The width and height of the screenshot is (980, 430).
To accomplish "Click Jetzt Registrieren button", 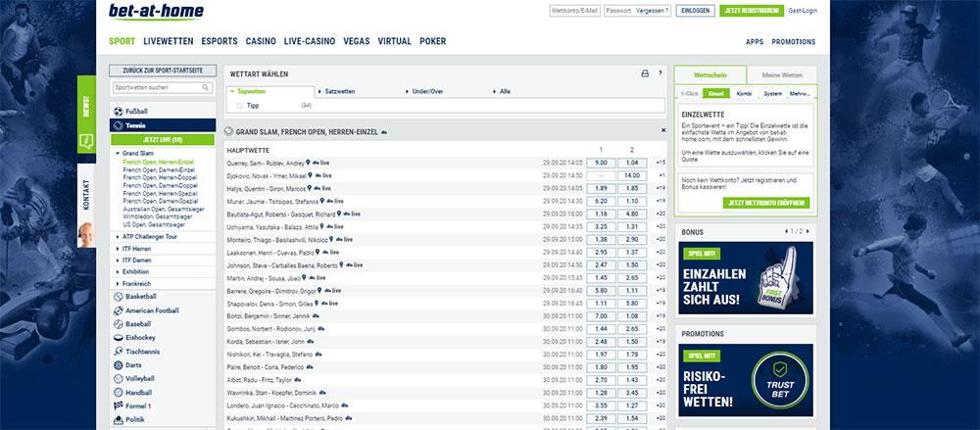I will pos(752,11).
